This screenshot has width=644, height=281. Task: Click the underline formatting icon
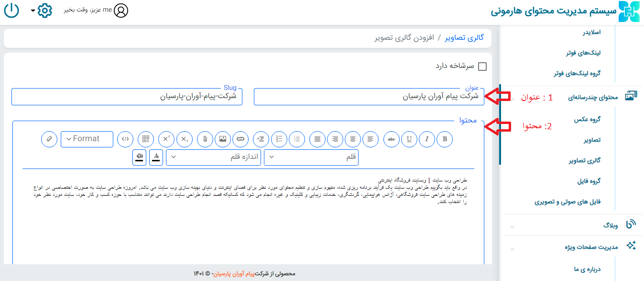point(409,139)
